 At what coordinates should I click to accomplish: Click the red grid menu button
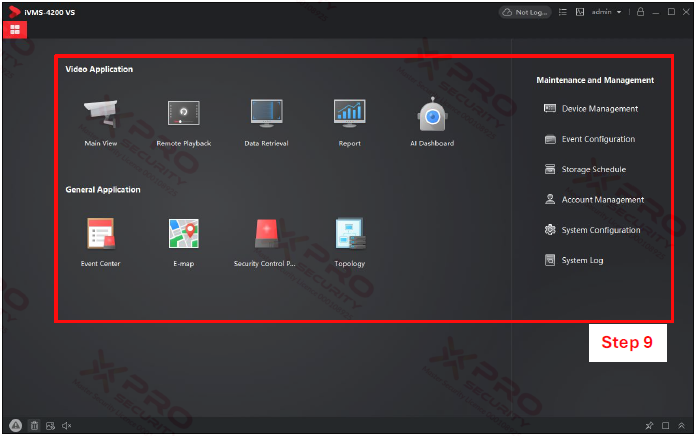[x=15, y=30]
